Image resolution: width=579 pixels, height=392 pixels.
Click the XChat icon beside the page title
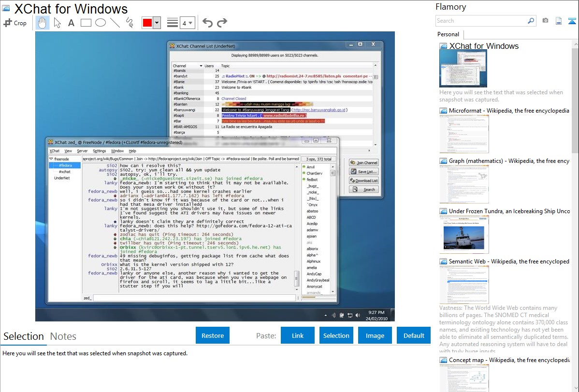6,9
